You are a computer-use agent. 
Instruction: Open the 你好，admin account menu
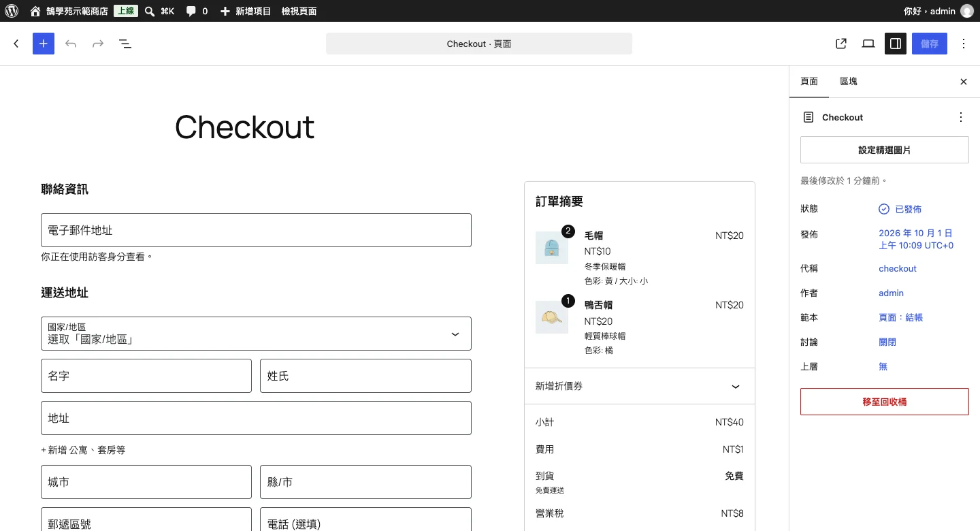(x=938, y=11)
